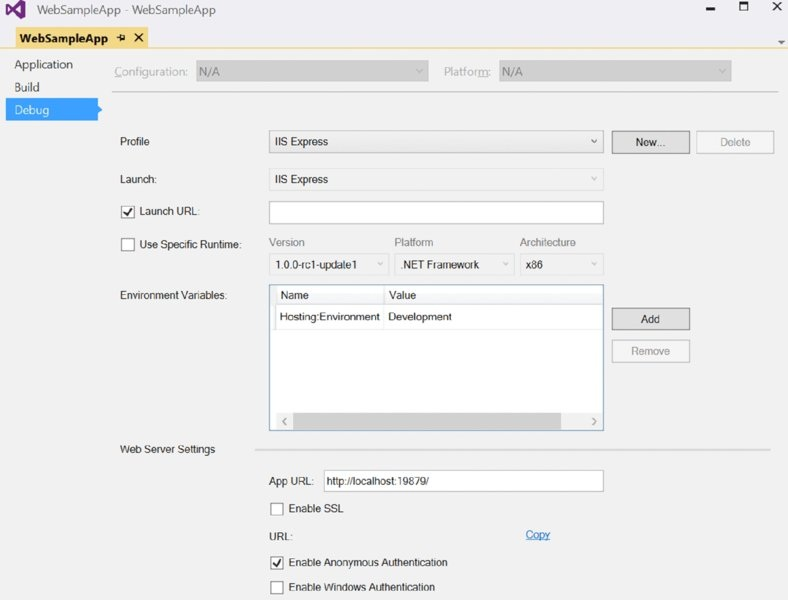
Task: Open the tab overflow dropdown arrow
Action: tap(781, 42)
